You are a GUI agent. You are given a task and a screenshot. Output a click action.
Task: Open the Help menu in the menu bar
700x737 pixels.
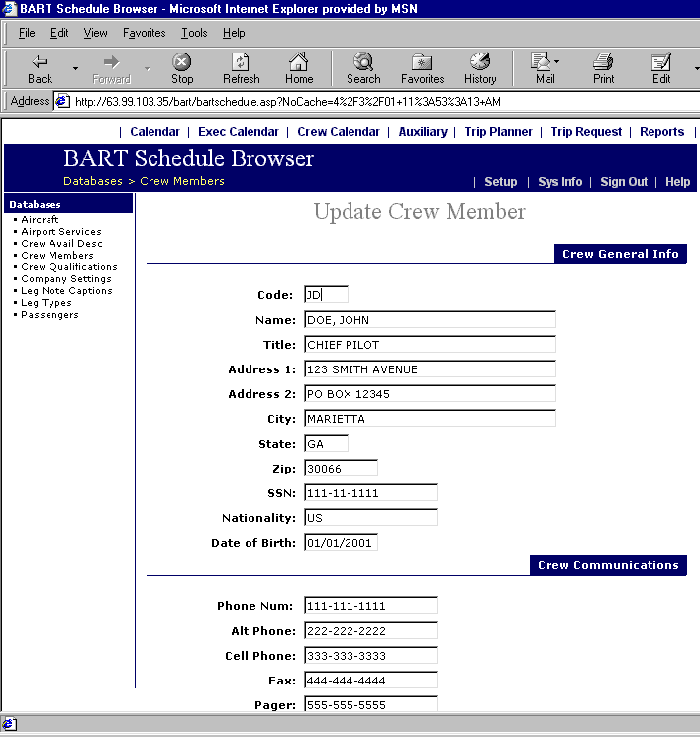click(x=234, y=33)
